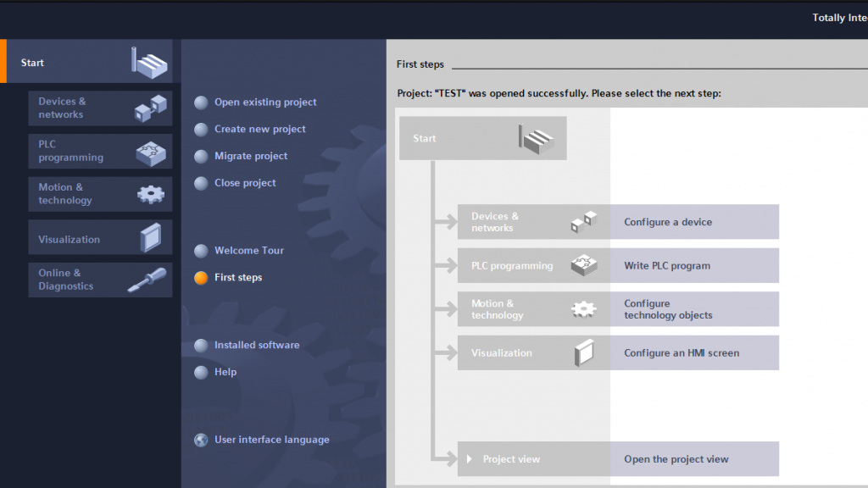
Task: Click Configure an HMI screen
Action: tap(694, 353)
